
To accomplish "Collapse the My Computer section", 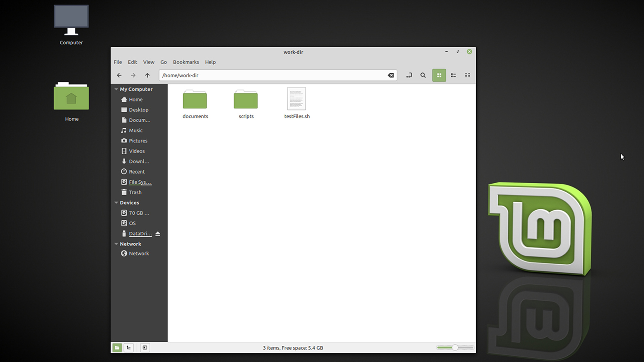I will click(x=116, y=89).
